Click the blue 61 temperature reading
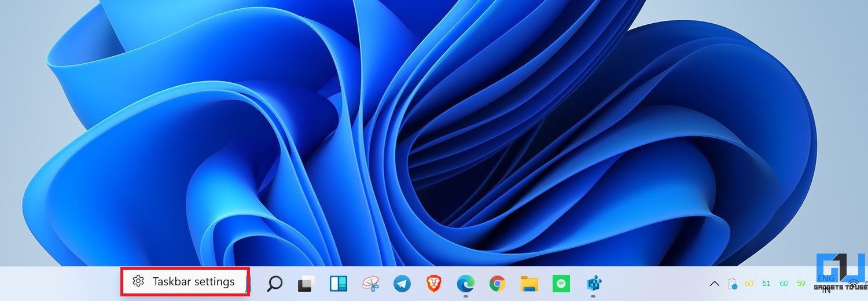The height and width of the screenshot is (301, 868). coord(767,284)
